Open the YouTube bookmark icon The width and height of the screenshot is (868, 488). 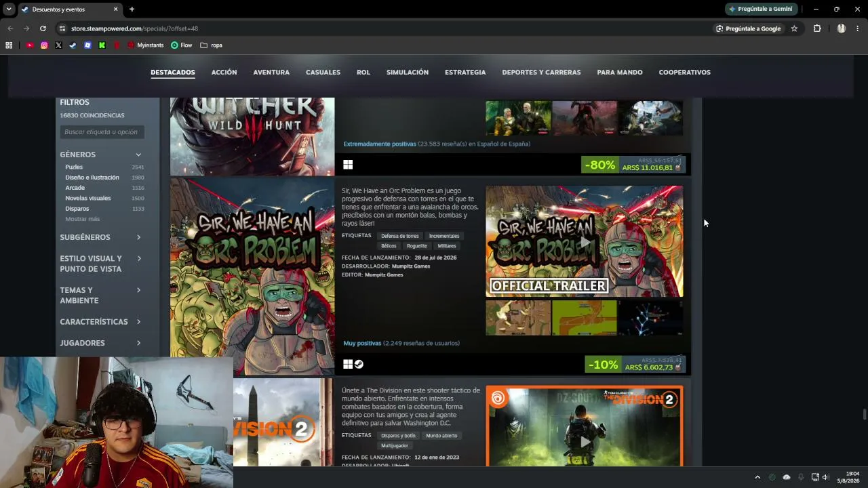click(30, 45)
